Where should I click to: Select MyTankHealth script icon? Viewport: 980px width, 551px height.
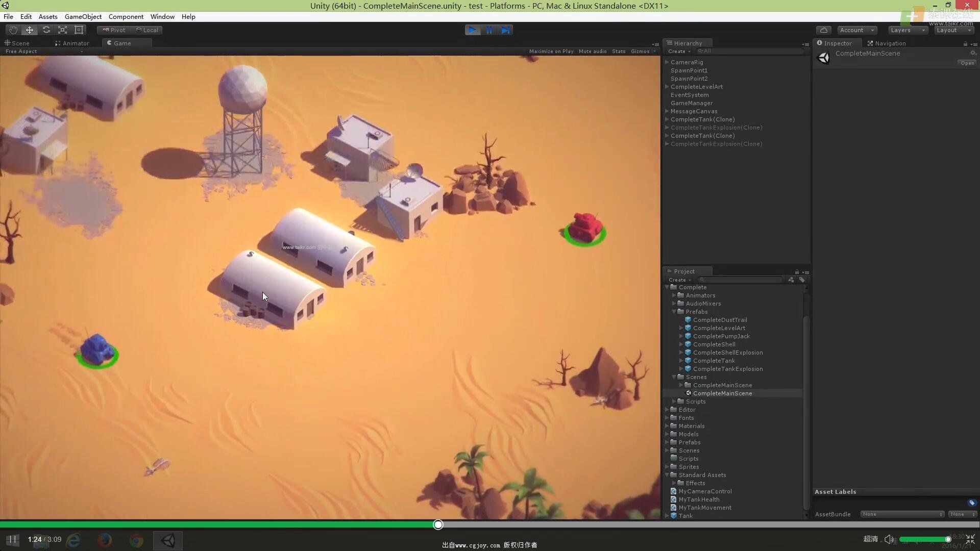pyautogui.click(x=673, y=499)
